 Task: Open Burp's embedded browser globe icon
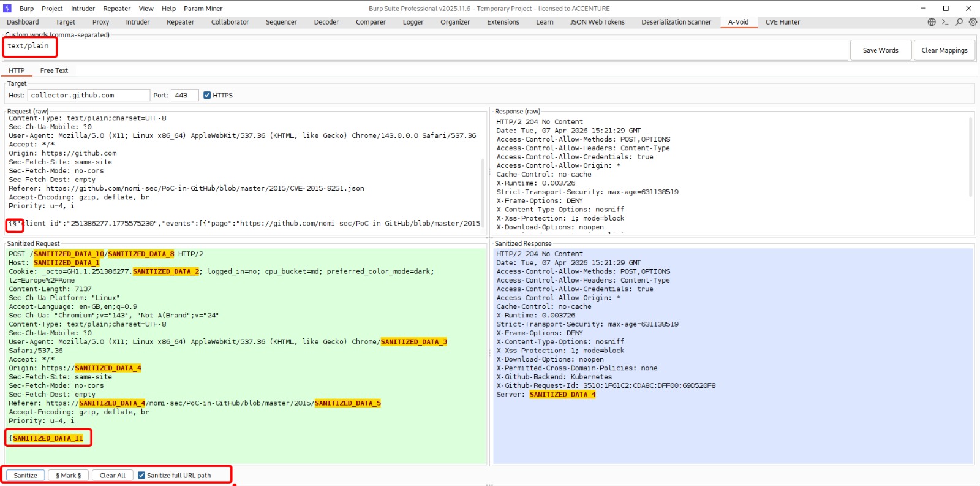pos(932,22)
